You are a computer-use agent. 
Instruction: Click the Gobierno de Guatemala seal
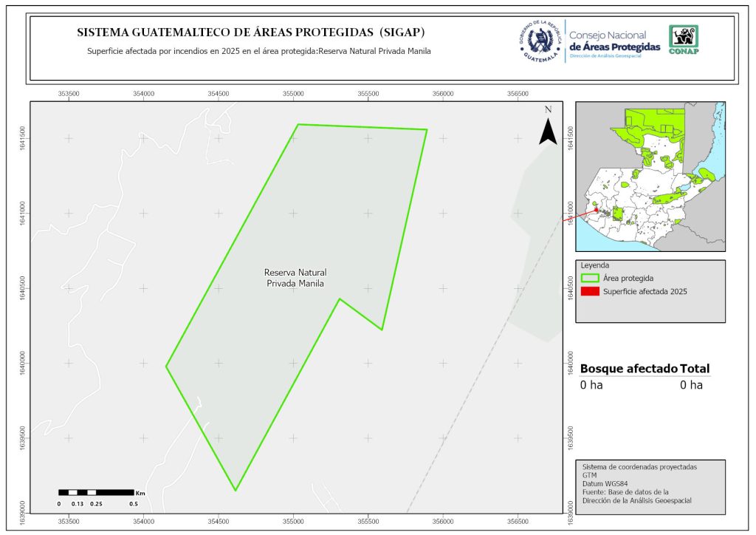point(540,41)
